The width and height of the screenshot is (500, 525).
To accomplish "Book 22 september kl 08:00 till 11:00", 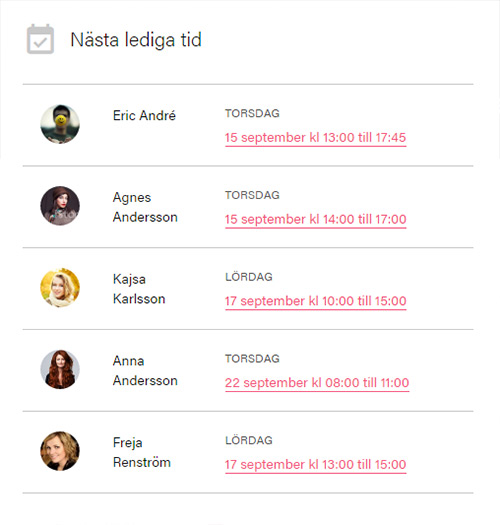I will coord(317,383).
